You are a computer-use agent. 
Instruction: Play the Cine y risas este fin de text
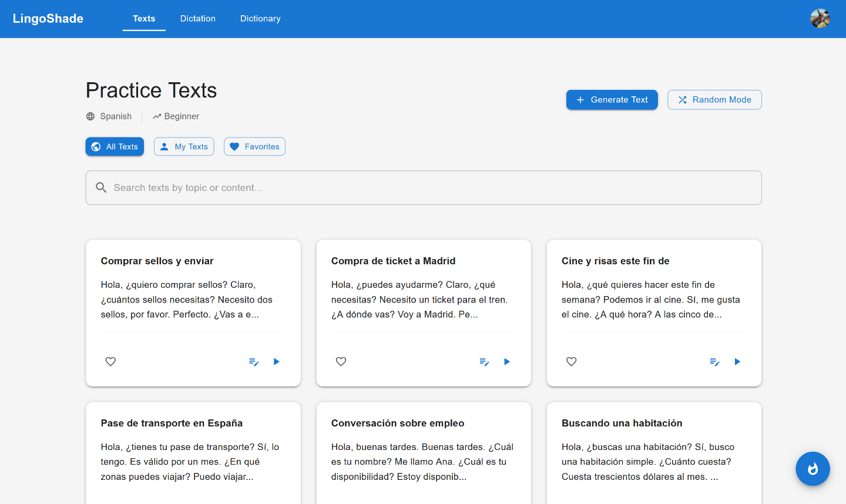click(x=737, y=362)
